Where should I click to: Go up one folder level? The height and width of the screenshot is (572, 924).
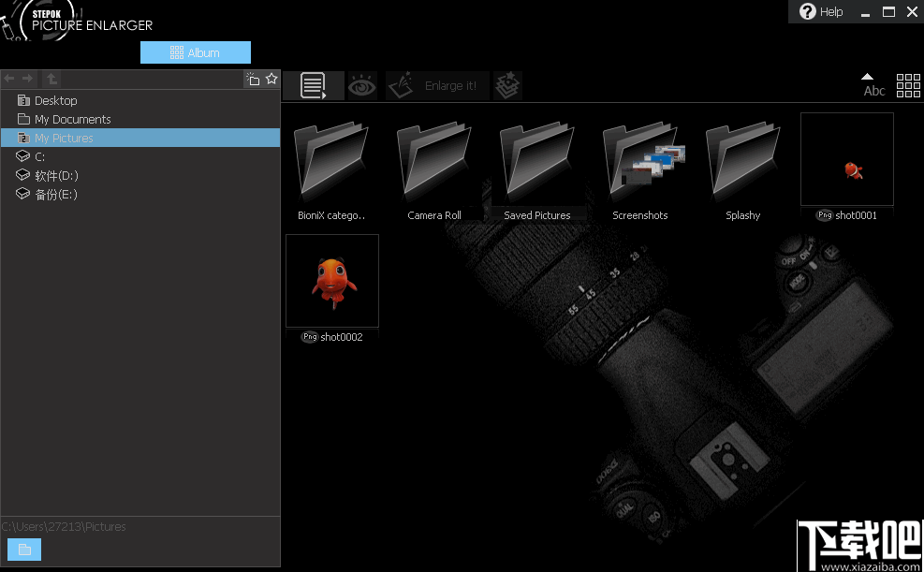click(51, 79)
